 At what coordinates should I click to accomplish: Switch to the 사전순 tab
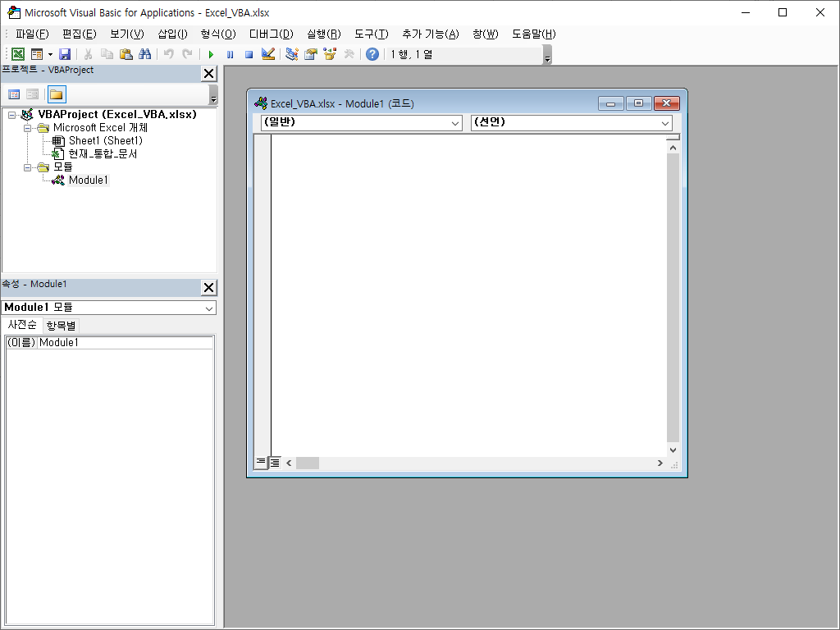click(x=22, y=325)
